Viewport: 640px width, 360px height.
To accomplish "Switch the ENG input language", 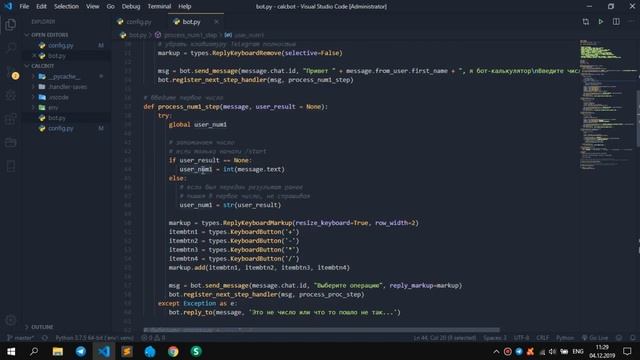I will pos(578,351).
